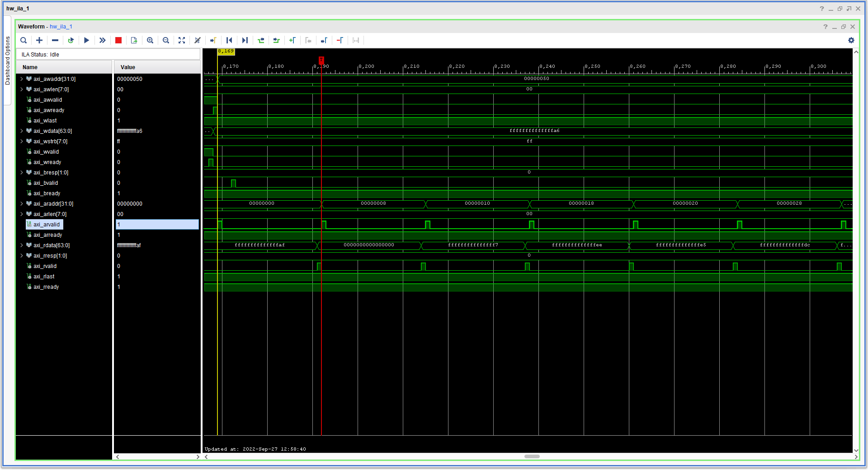
Task: Expand the axi_rdata[63:0] bus
Action: coord(21,245)
